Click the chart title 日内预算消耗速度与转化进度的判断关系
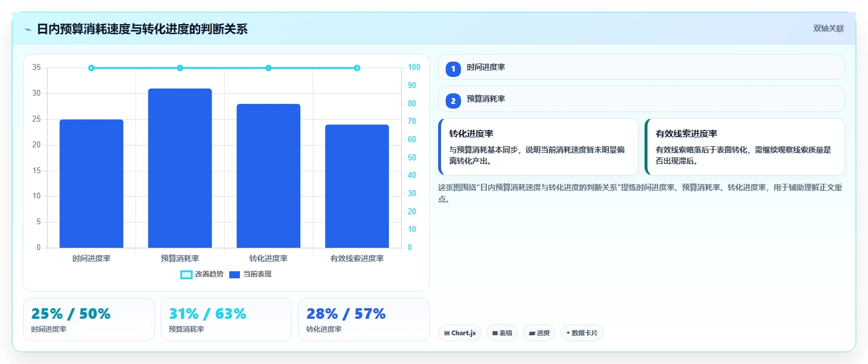868x364 pixels. pos(142,29)
